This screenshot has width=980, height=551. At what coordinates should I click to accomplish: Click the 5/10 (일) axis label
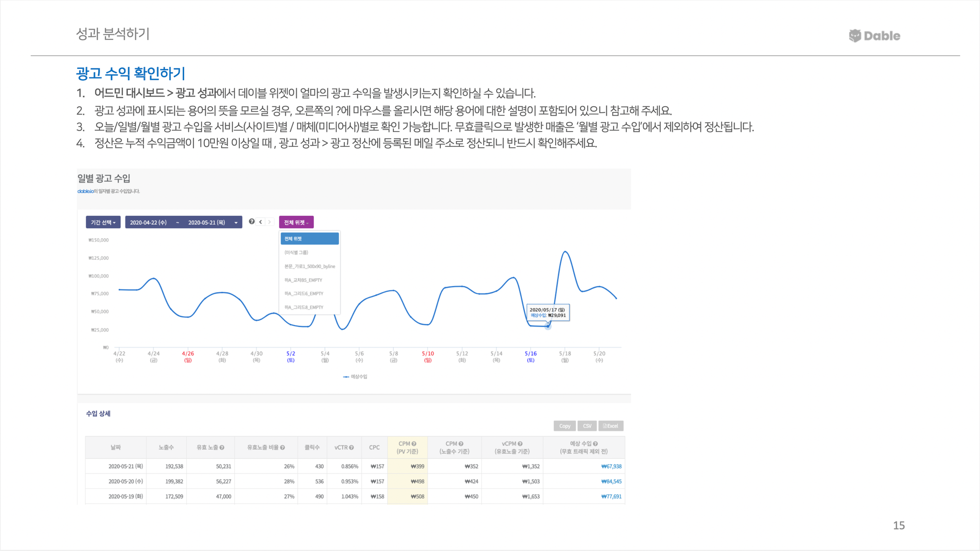click(x=428, y=357)
